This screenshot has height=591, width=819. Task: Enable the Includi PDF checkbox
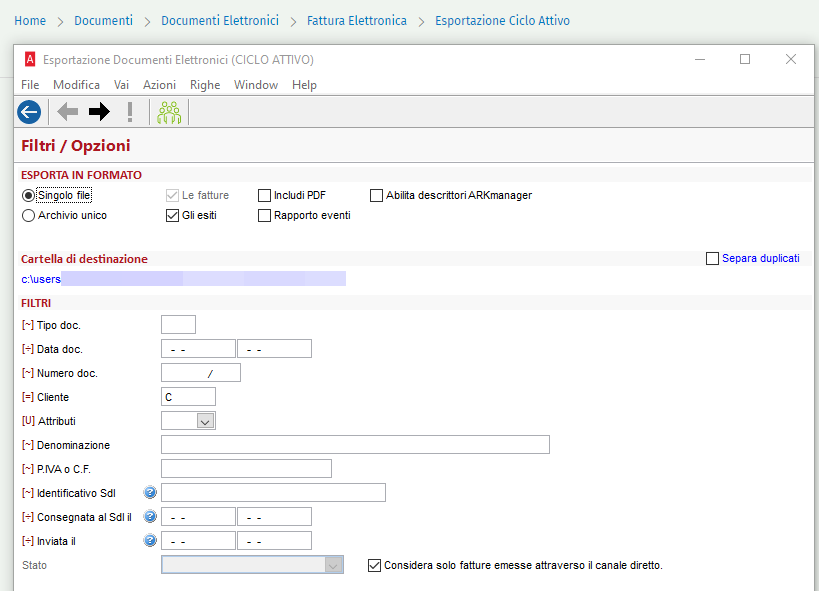click(x=264, y=195)
